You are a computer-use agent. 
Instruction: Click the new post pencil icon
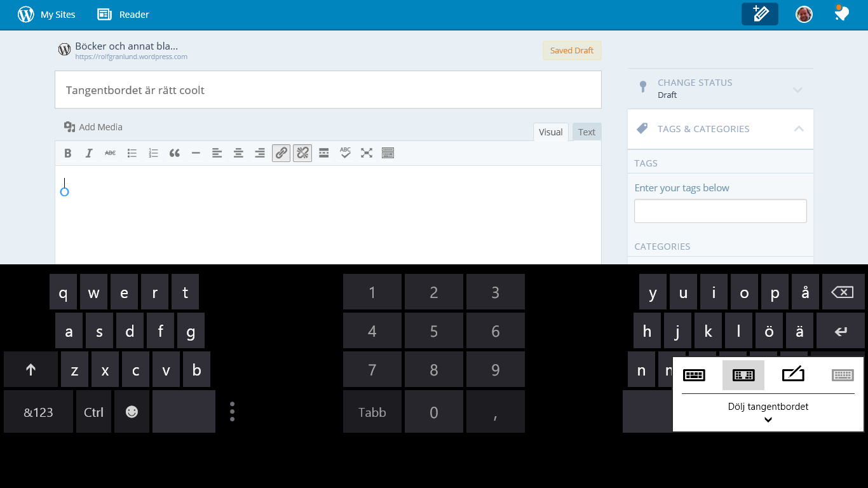pyautogui.click(x=759, y=14)
